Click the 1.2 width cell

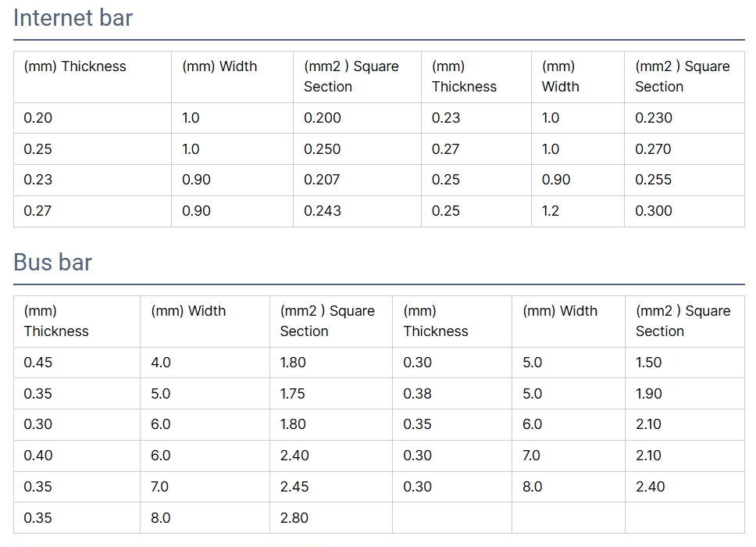point(551,211)
